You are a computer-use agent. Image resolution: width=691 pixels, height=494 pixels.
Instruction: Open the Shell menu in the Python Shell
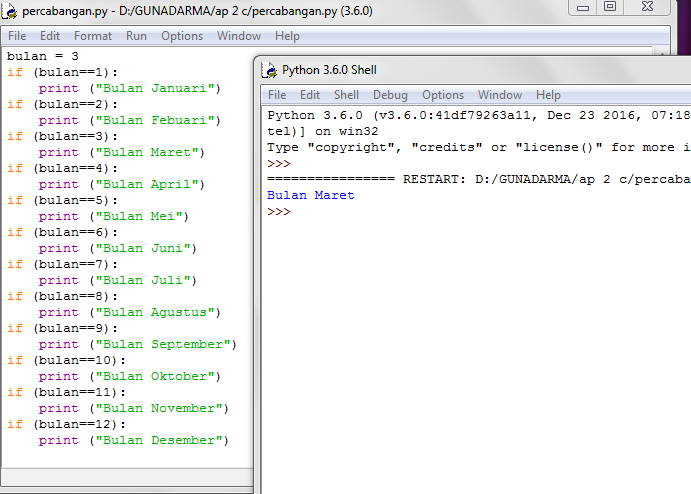pyautogui.click(x=346, y=95)
